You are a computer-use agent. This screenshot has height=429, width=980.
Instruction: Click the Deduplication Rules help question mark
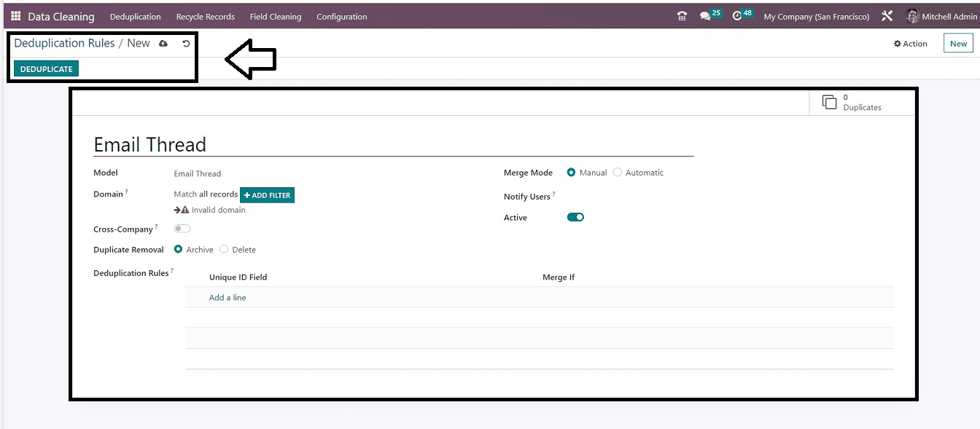pyautogui.click(x=172, y=270)
